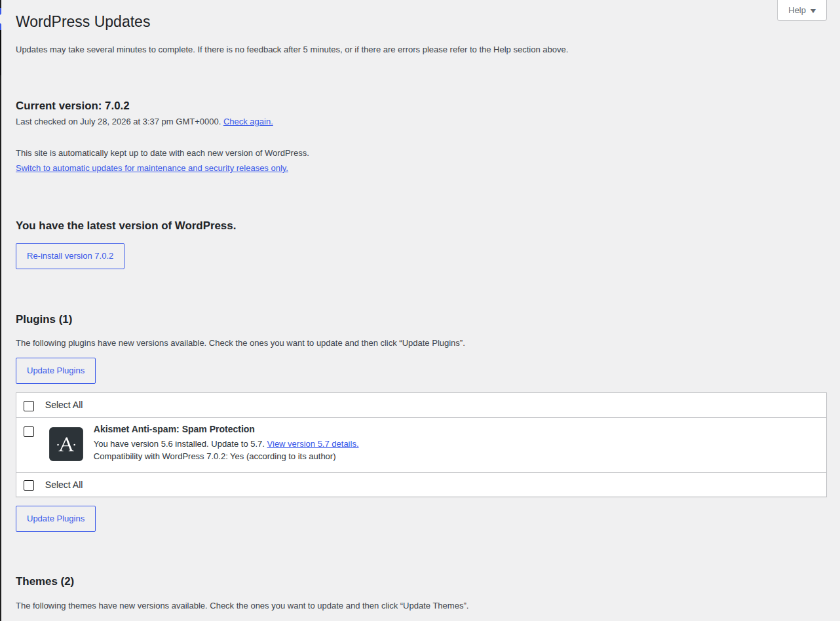Viewport: 840px width, 621px height.
Task: Switch to maintenance and security releases only
Action: (x=152, y=168)
